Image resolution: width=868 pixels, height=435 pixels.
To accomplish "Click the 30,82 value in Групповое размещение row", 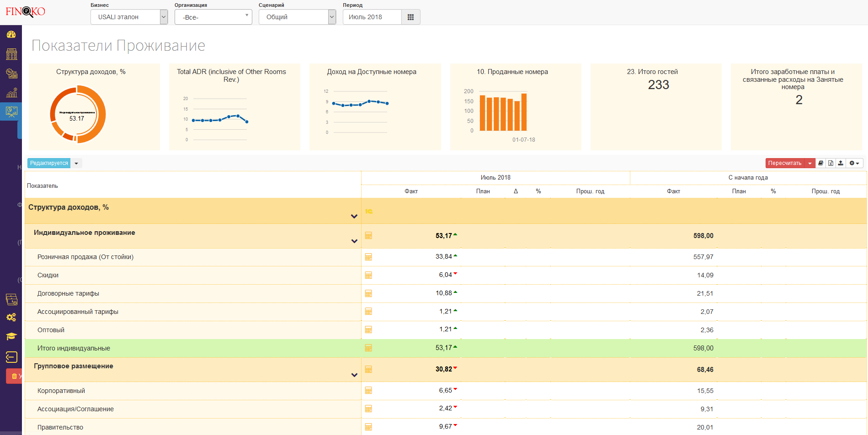I will click(443, 369).
